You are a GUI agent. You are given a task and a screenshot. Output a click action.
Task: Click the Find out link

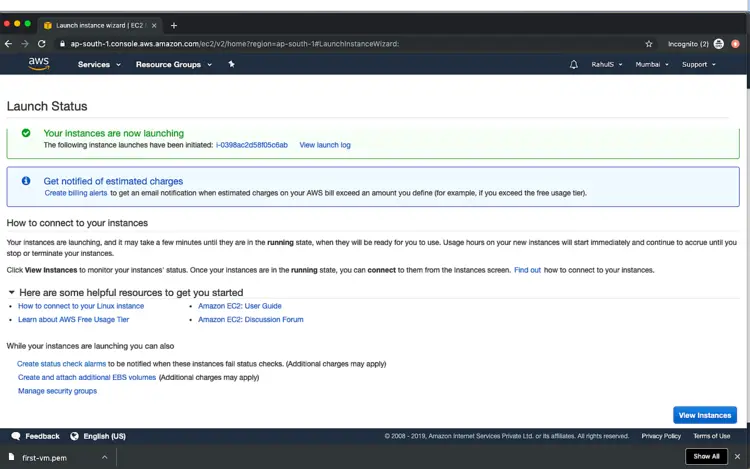527,270
